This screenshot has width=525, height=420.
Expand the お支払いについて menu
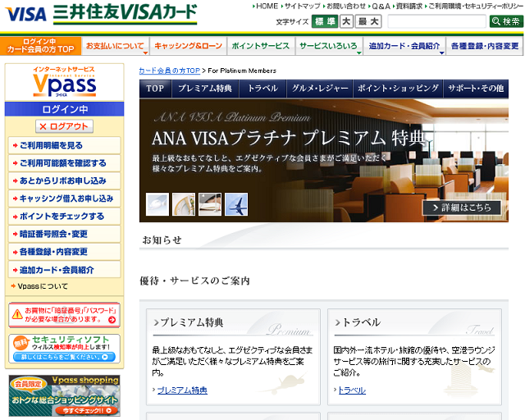(116, 46)
